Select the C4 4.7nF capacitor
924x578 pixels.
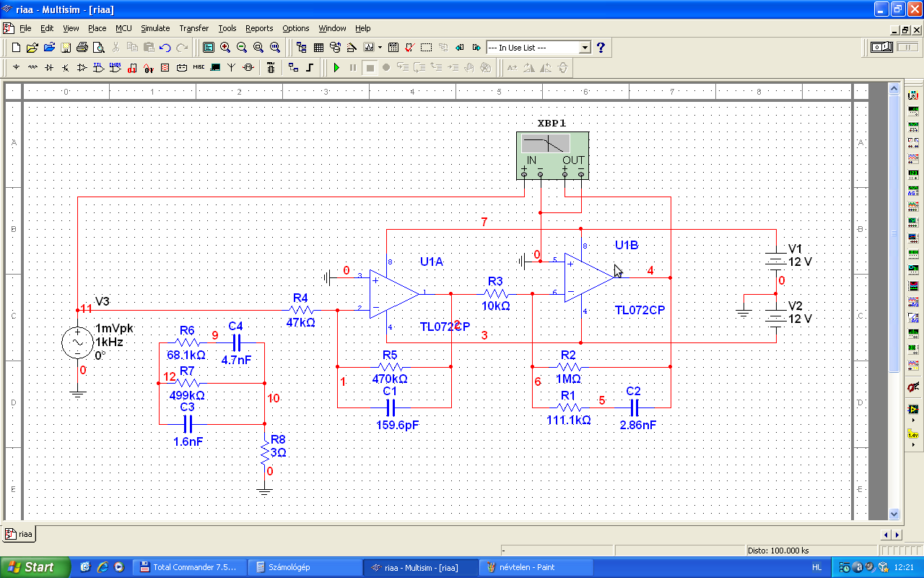coord(235,342)
